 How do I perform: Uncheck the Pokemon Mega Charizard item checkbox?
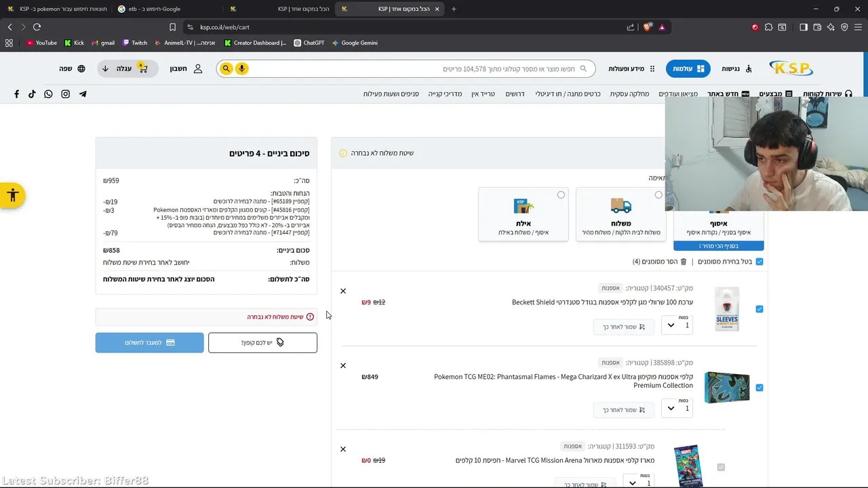759,388
